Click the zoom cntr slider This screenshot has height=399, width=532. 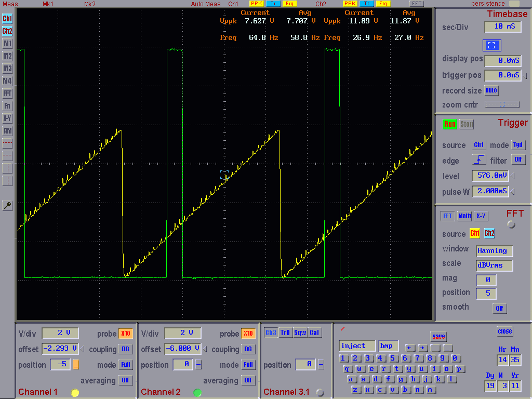(x=502, y=104)
